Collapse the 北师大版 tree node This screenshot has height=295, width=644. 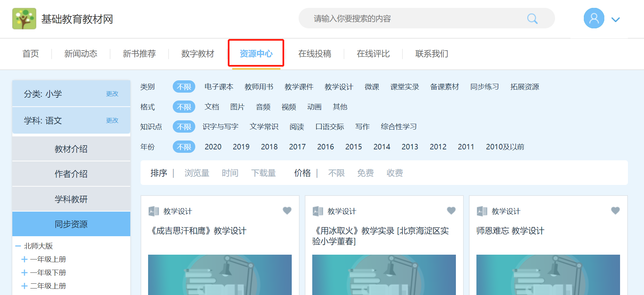point(18,246)
